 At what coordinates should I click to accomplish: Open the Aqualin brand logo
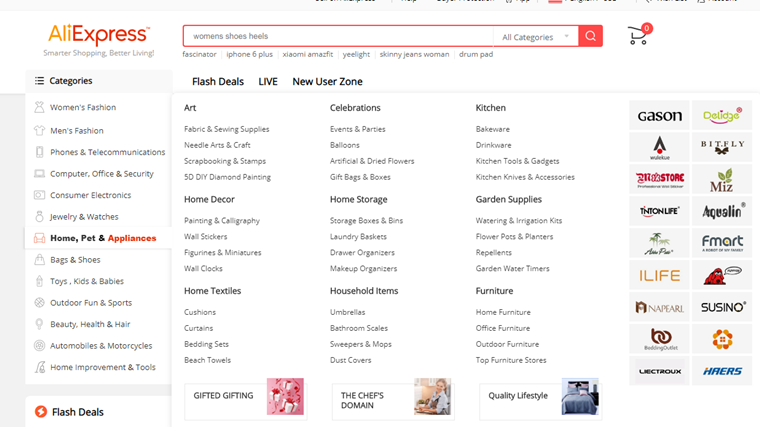[x=722, y=211]
